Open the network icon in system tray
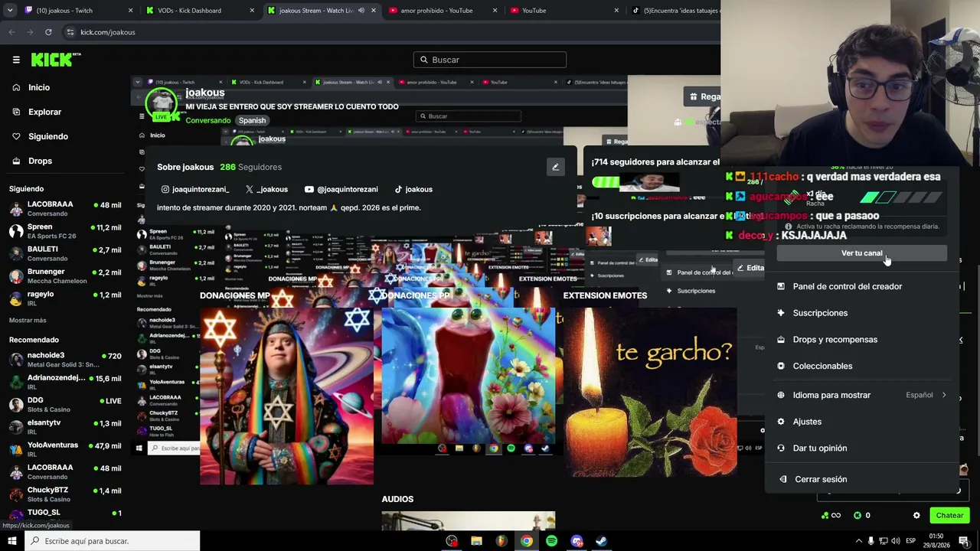This screenshot has height=551, width=980. pos(883,541)
